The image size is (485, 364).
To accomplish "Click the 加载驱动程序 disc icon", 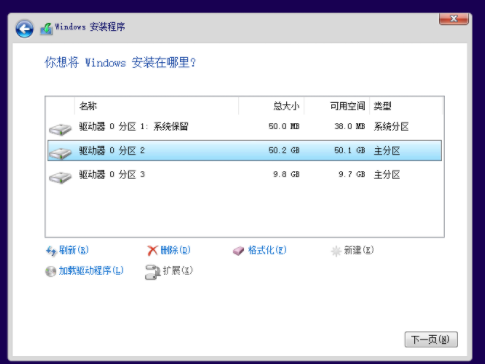I will tap(51, 271).
